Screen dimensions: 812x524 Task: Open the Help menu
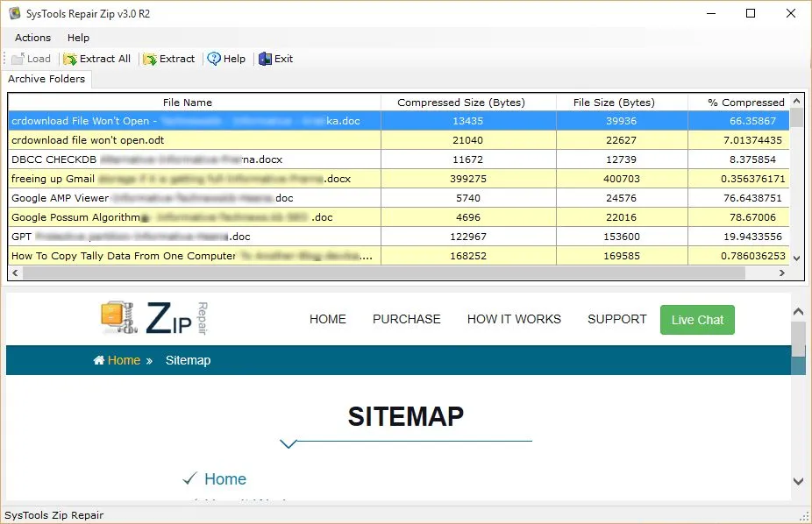pyautogui.click(x=78, y=38)
